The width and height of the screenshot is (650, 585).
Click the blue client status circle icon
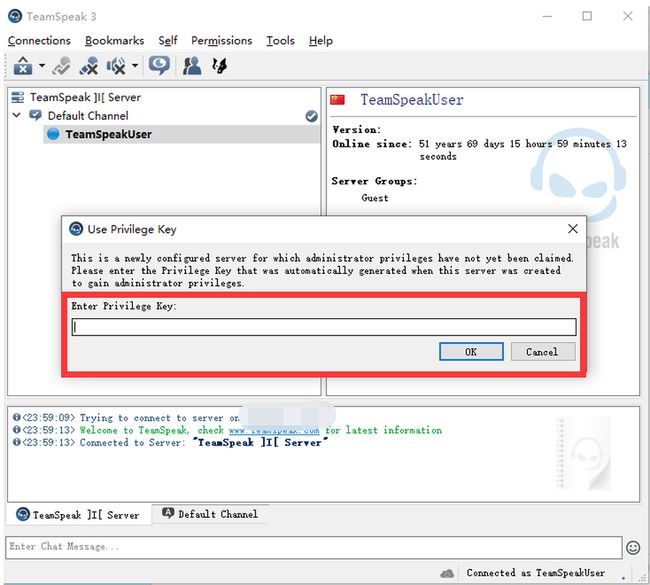[x=53, y=134]
